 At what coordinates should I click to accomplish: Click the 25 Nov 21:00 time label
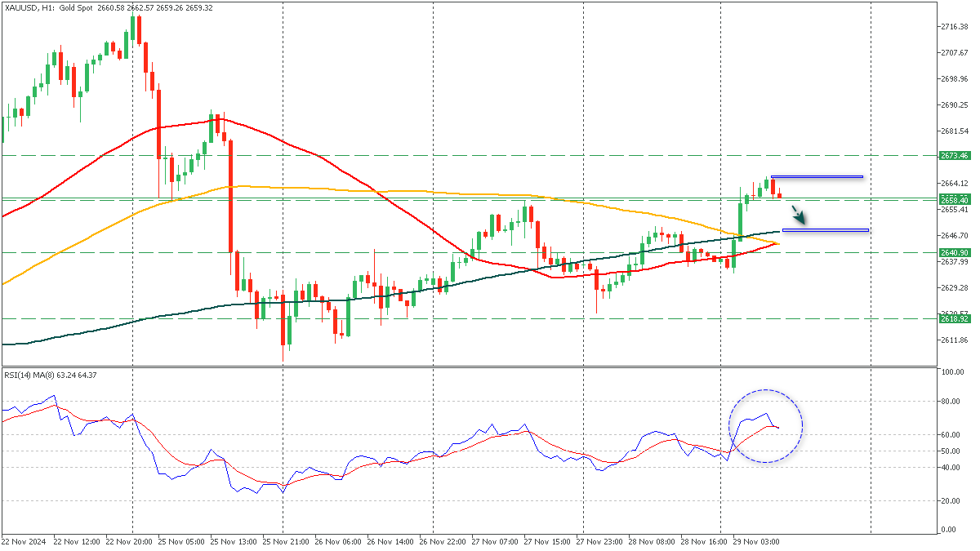[x=286, y=541]
